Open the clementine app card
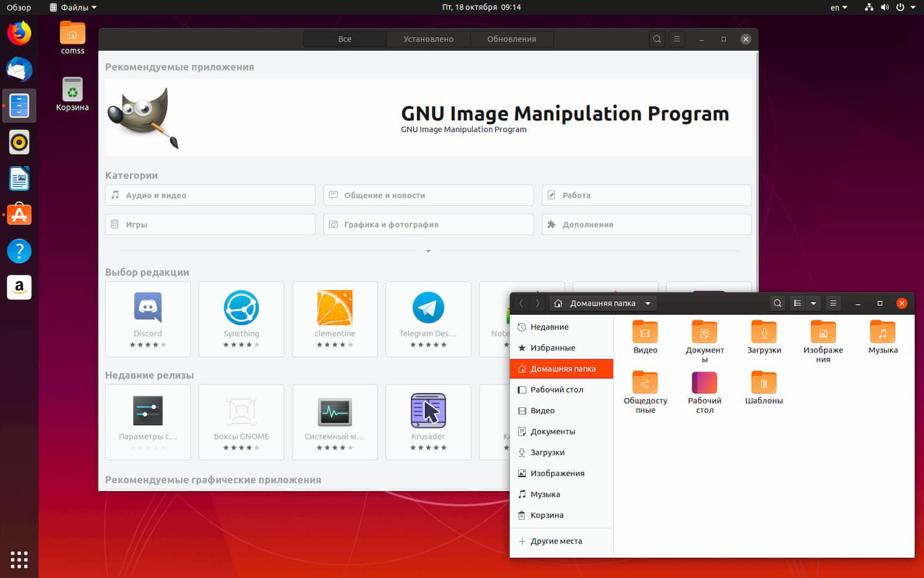 click(334, 319)
